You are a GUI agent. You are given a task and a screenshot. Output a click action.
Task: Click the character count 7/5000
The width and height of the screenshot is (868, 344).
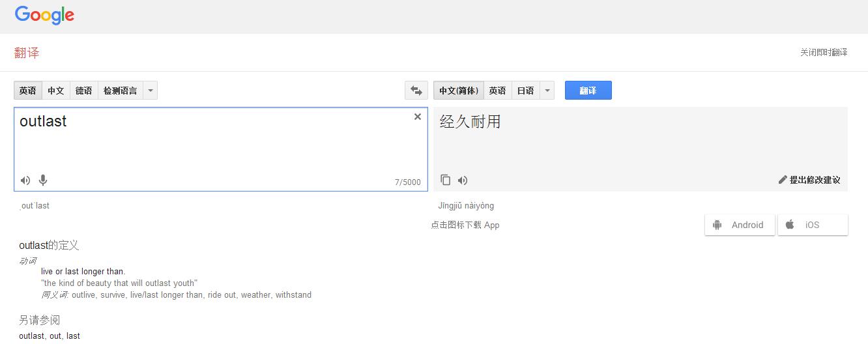408,182
